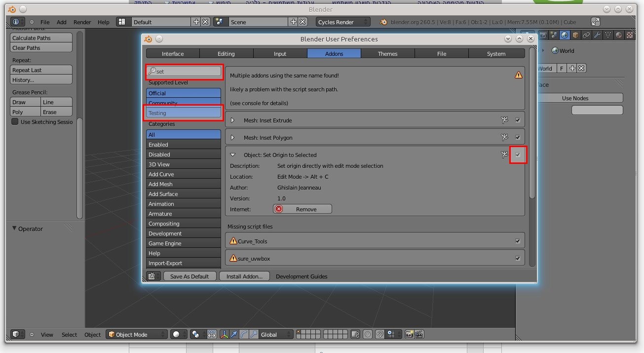Open the Texture checker tab
This screenshot has width=644, height=353.
pos(630,35)
